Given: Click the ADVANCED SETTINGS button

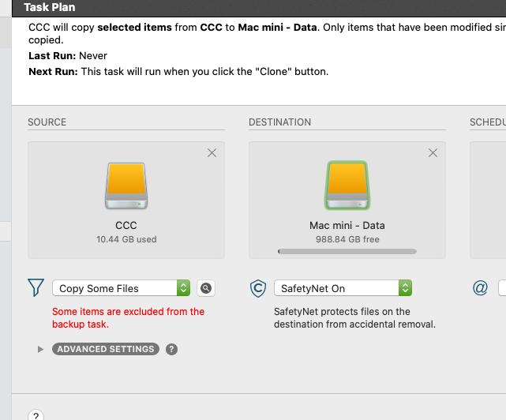Looking at the screenshot, I should coord(106,349).
